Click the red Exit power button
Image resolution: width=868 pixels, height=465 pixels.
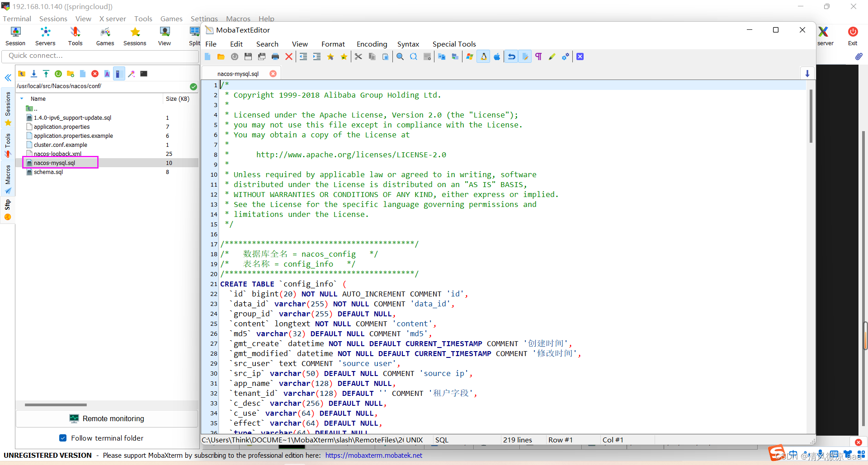[853, 36]
